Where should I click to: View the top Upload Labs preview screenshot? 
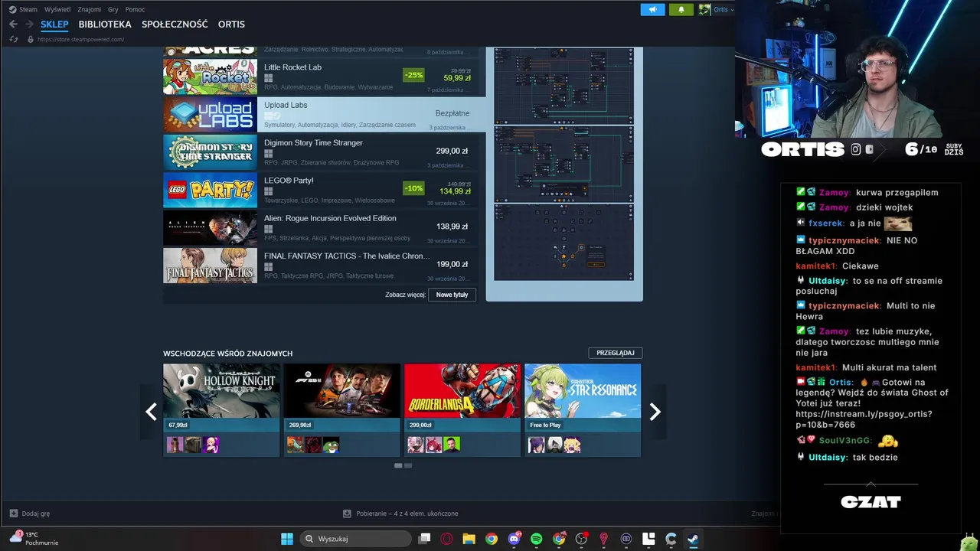(x=563, y=86)
